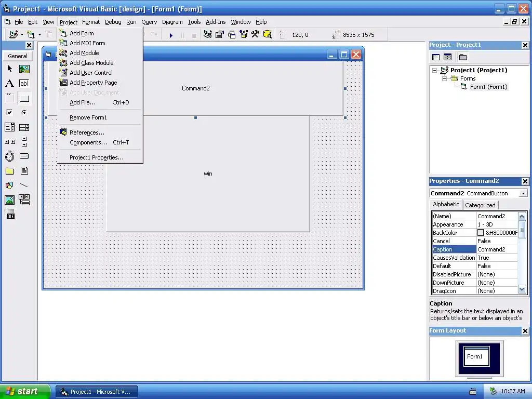
Task: Select the FileListBox control tool
Action: point(24,170)
